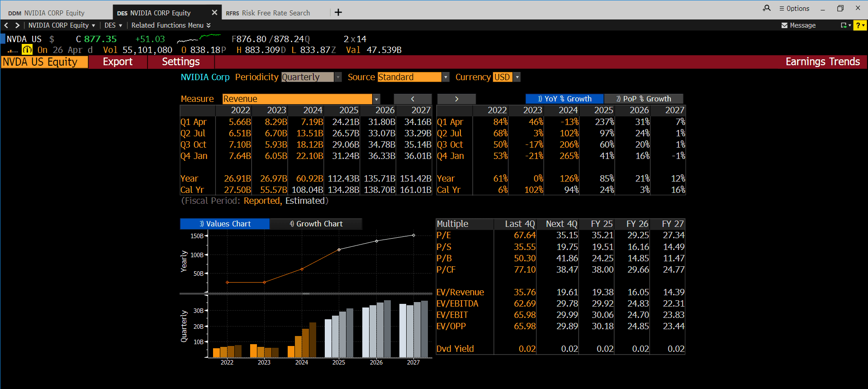The width and height of the screenshot is (868, 389).
Task: Click the intraday price sparkline chart
Action: tap(199, 38)
